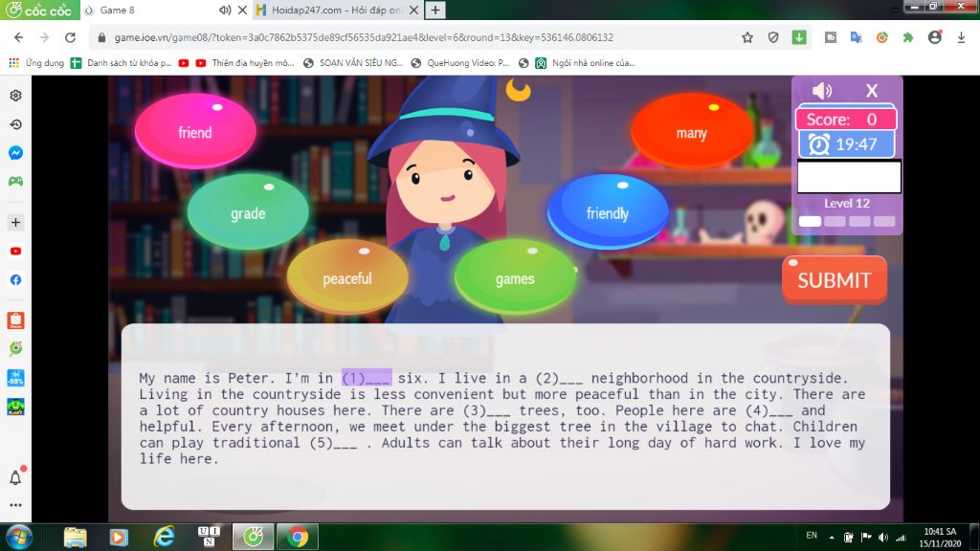
Task: Open the shield protection icon
Action: click(773, 37)
